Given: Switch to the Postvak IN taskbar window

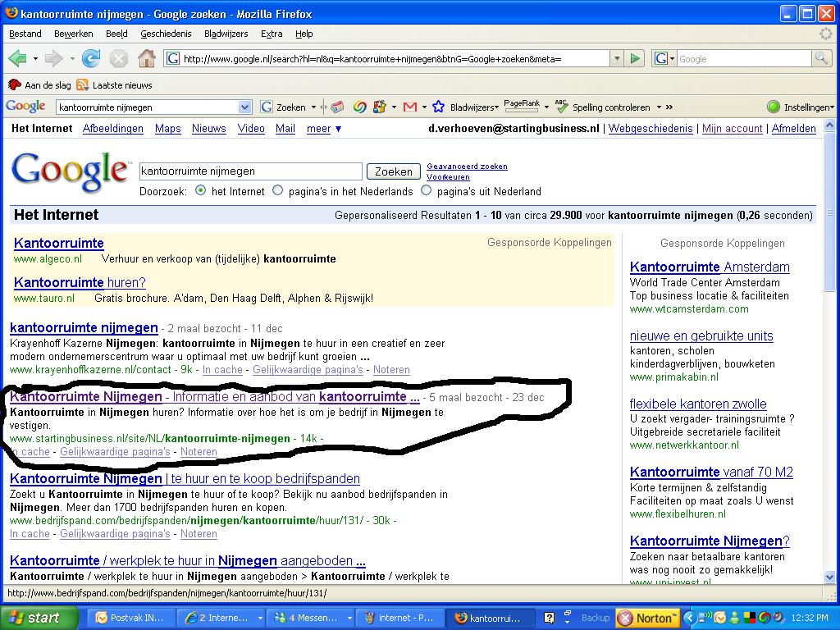Looking at the screenshot, I should pyautogui.click(x=130, y=619).
